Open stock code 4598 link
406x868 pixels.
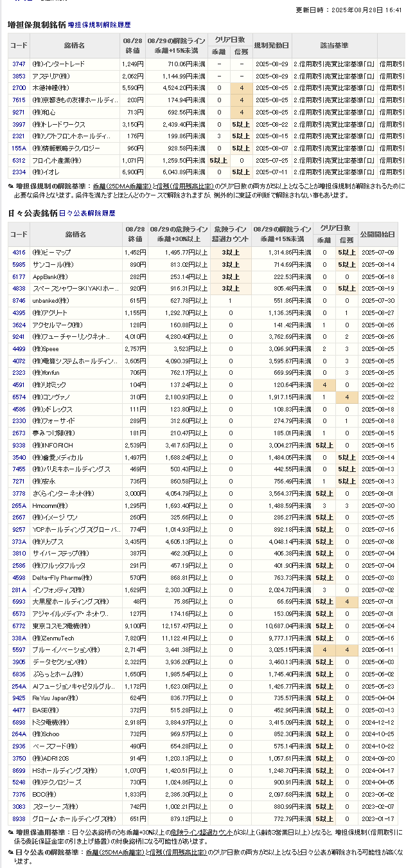pyautogui.click(x=19, y=577)
